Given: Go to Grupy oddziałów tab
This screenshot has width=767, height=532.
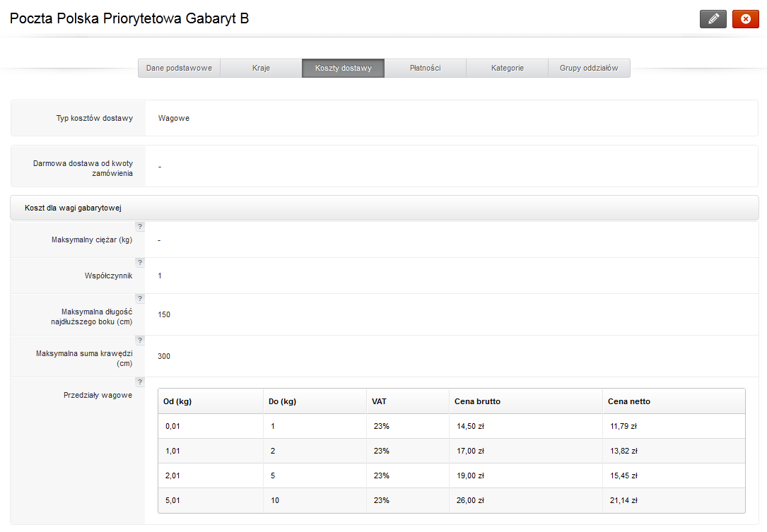Looking at the screenshot, I should [589, 68].
